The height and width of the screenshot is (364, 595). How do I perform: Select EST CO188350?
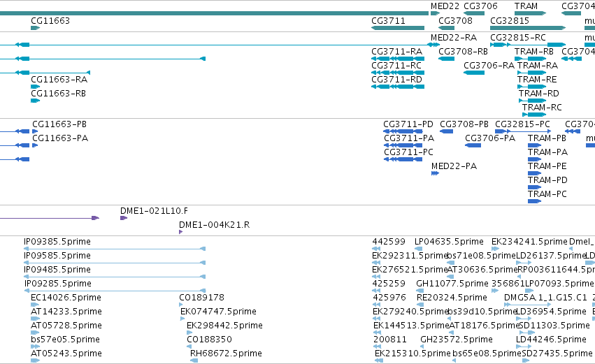point(209,340)
